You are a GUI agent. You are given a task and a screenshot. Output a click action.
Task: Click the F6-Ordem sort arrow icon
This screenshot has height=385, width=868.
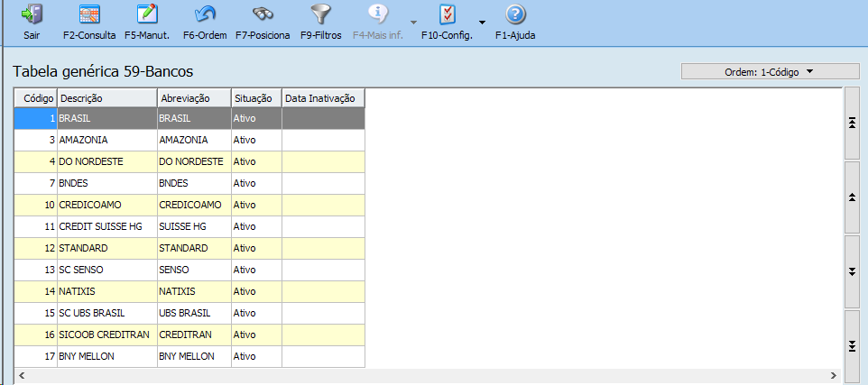pos(205,15)
